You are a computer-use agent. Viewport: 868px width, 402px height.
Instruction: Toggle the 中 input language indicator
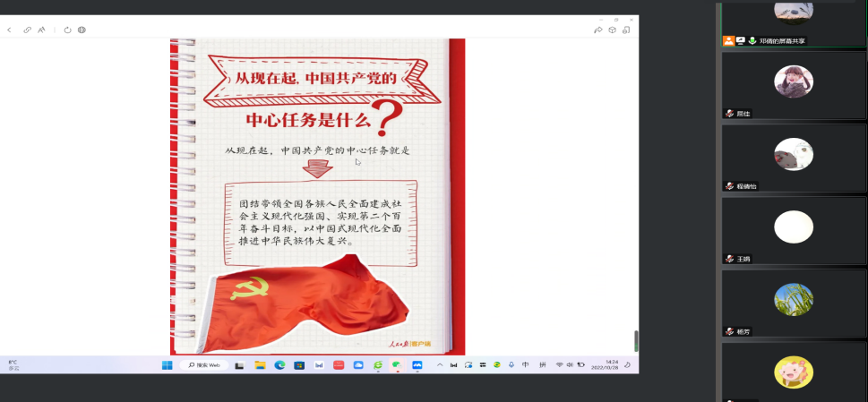525,365
